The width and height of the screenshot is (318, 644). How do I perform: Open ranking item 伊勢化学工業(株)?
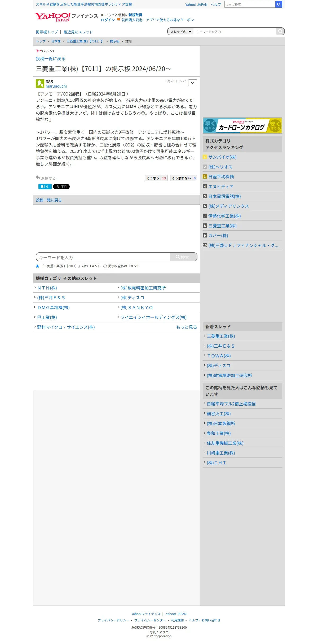[x=224, y=216]
